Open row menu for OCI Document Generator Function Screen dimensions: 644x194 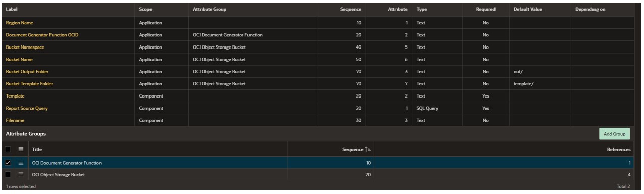21,163
